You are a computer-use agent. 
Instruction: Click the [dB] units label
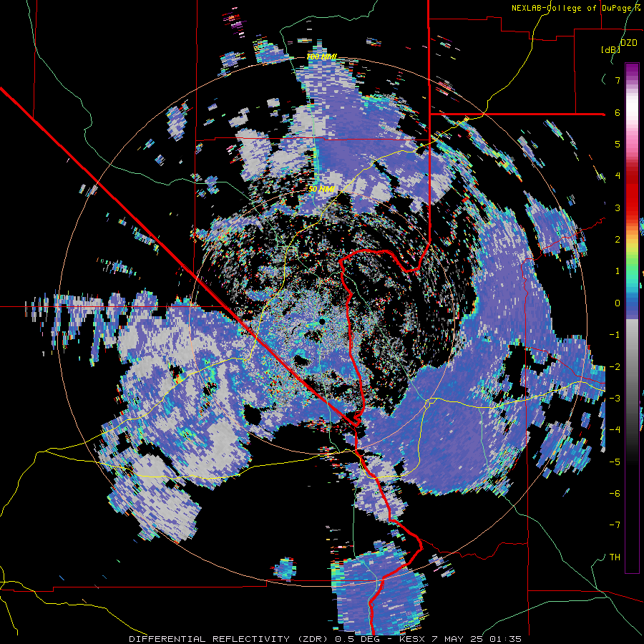click(x=611, y=49)
